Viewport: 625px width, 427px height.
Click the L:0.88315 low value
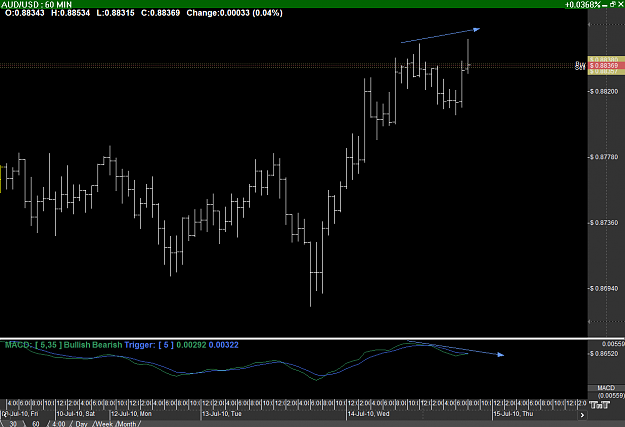pyautogui.click(x=116, y=13)
